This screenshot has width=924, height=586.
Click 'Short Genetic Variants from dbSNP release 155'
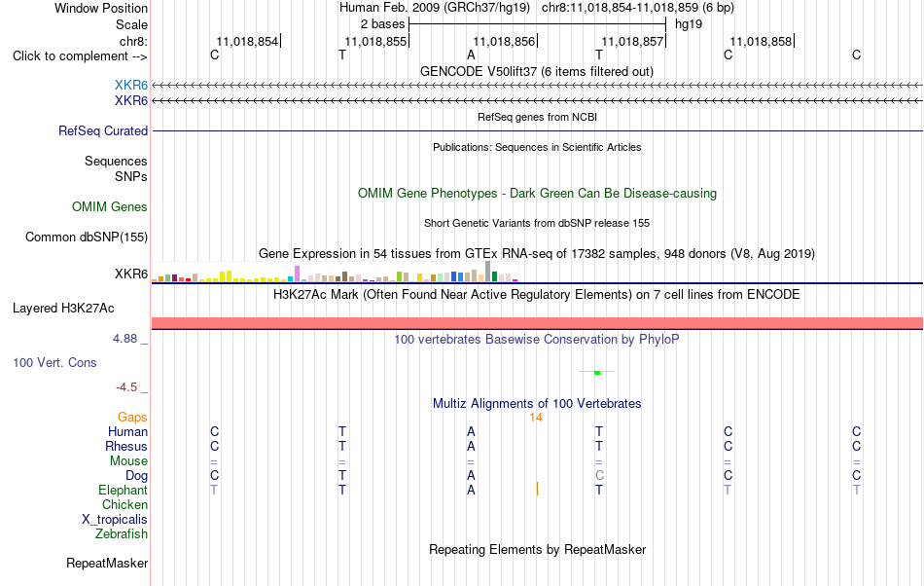coord(537,224)
